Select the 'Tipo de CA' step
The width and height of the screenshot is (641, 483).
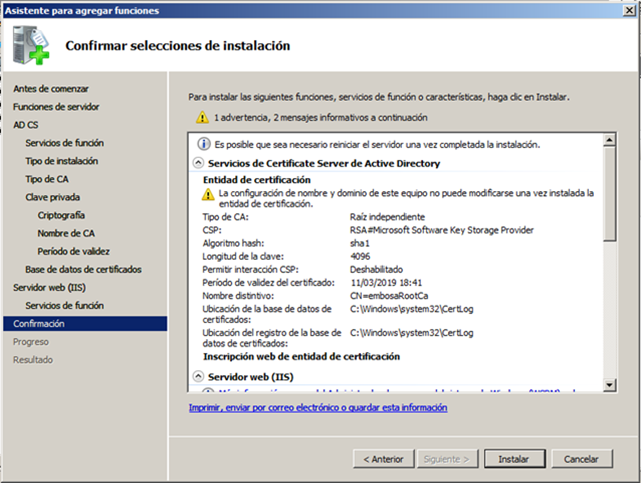(x=46, y=179)
